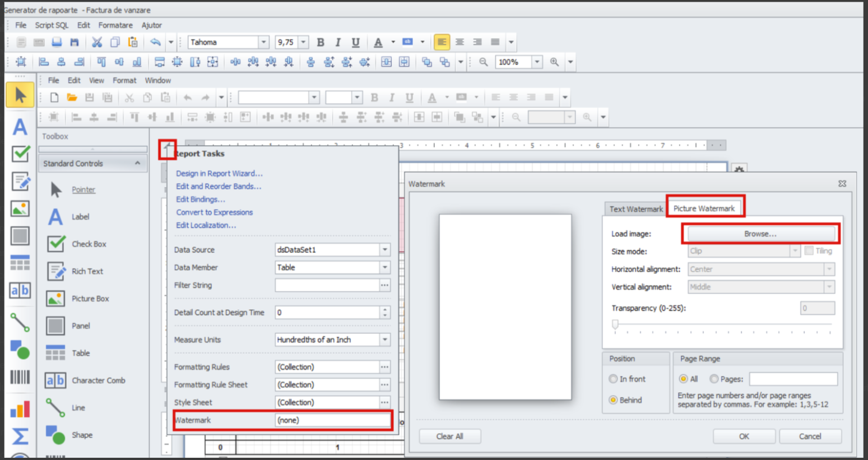Screen dimensions: 868x460
Task: Select the Pages radio button
Action: (x=714, y=379)
